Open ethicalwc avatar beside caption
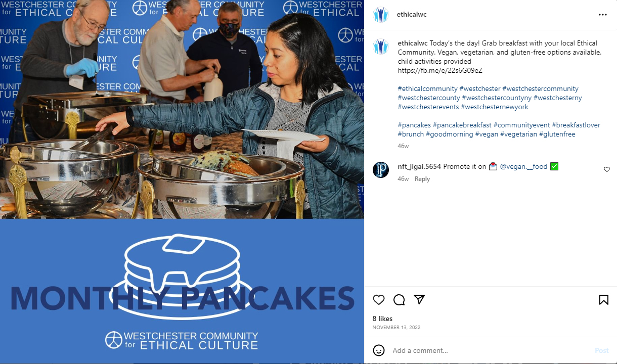 [x=381, y=47]
